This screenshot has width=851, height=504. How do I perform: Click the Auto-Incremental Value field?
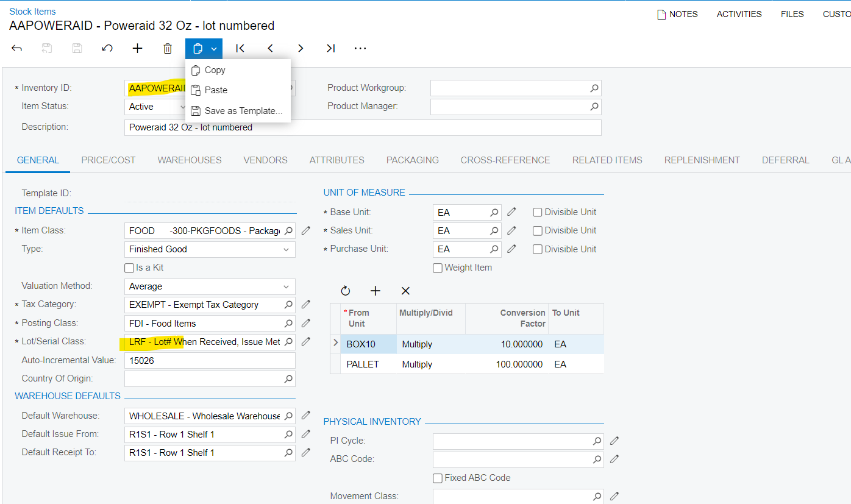pyautogui.click(x=210, y=360)
